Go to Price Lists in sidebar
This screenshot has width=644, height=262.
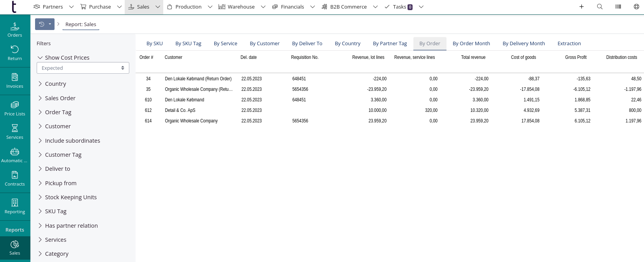point(15,108)
